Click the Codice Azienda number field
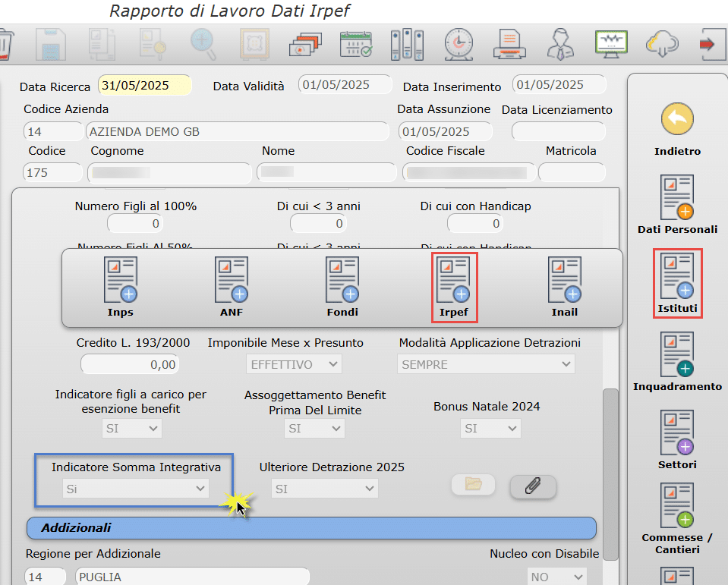728x585 pixels. [x=53, y=131]
